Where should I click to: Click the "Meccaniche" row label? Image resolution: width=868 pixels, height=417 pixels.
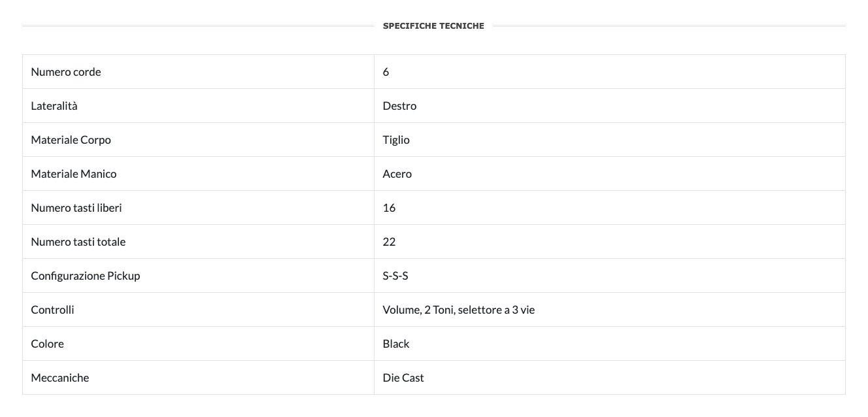coord(60,378)
